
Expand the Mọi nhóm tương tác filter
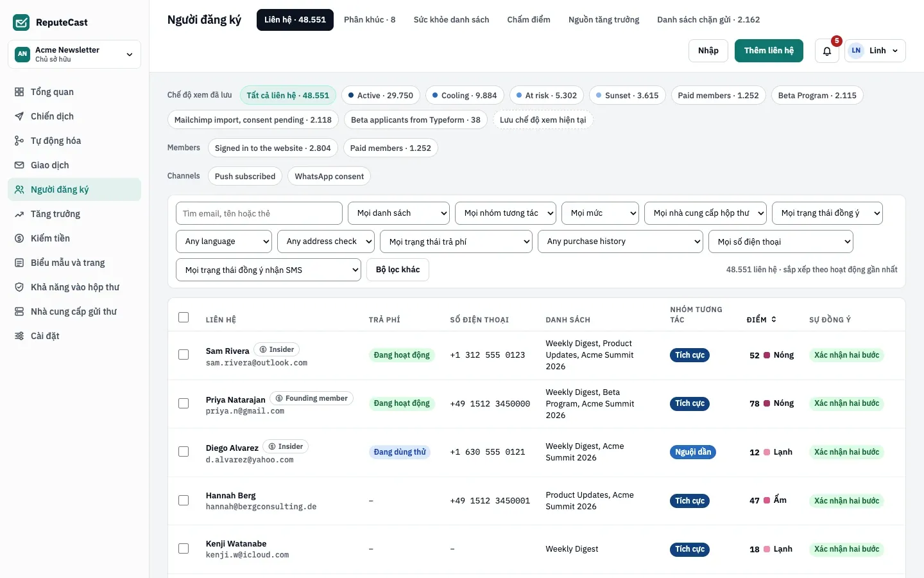click(x=506, y=213)
